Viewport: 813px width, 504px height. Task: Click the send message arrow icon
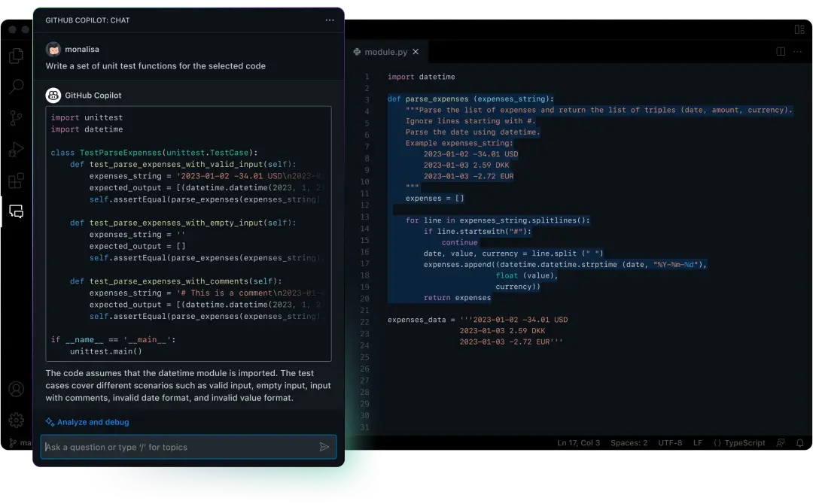coord(324,447)
